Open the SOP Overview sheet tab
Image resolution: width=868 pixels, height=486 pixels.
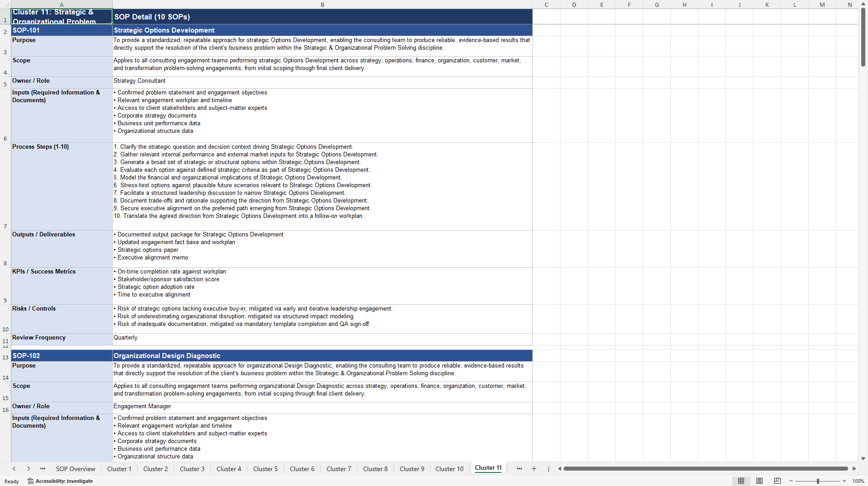click(x=76, y=469)
